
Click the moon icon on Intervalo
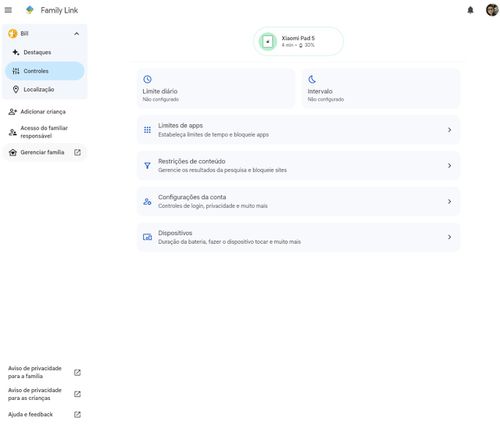click(x=312, y=79)
